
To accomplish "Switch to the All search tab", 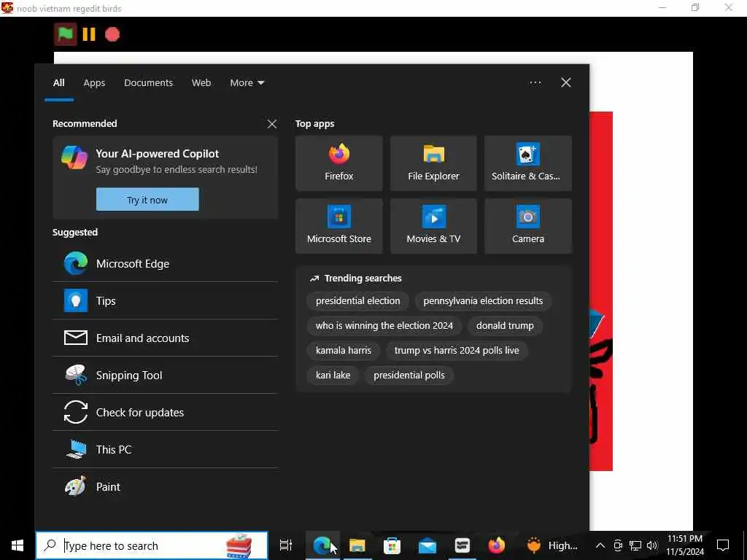I will coord(58,83).
